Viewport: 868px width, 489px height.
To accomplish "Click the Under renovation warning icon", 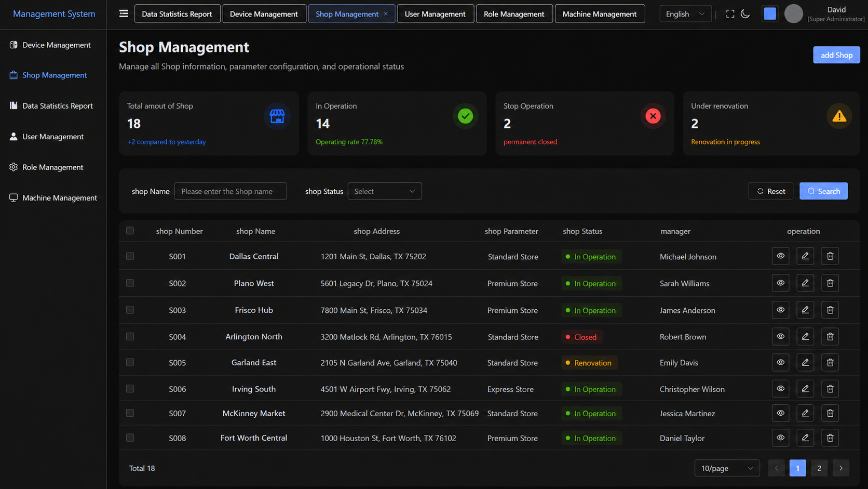I will pos(839,116).
